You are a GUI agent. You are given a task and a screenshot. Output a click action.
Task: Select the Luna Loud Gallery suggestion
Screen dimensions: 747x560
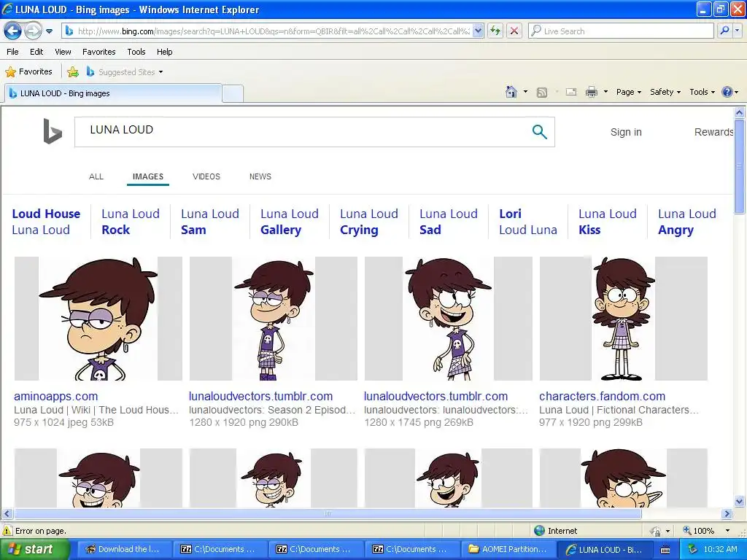coord(289,222)
